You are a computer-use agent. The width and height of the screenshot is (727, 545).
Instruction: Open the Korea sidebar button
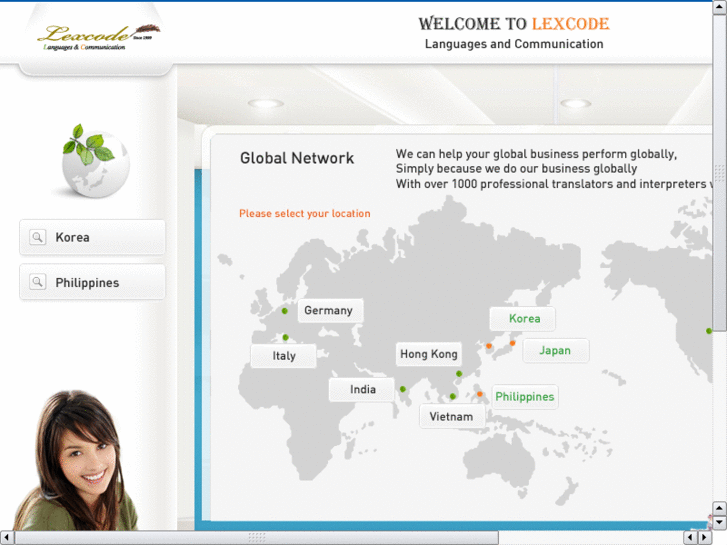[92, 237]
